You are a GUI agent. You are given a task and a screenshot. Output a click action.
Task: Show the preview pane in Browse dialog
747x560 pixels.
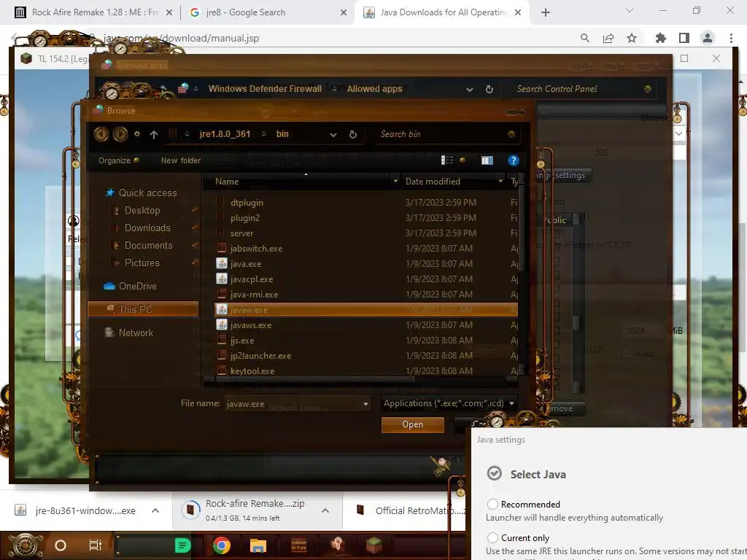[487, 160]
